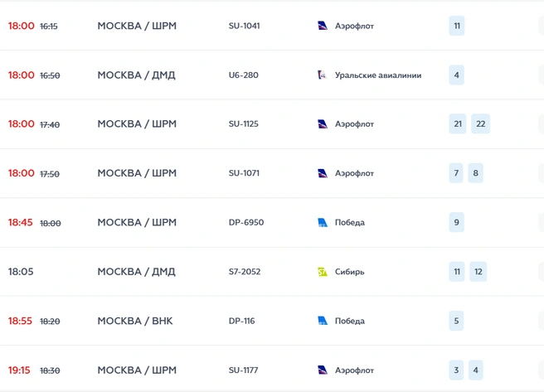The height and width of the screenshot is (392, 544).
Task: Select counter 12 badge for flight S7-2052
Action: point(478,271)
